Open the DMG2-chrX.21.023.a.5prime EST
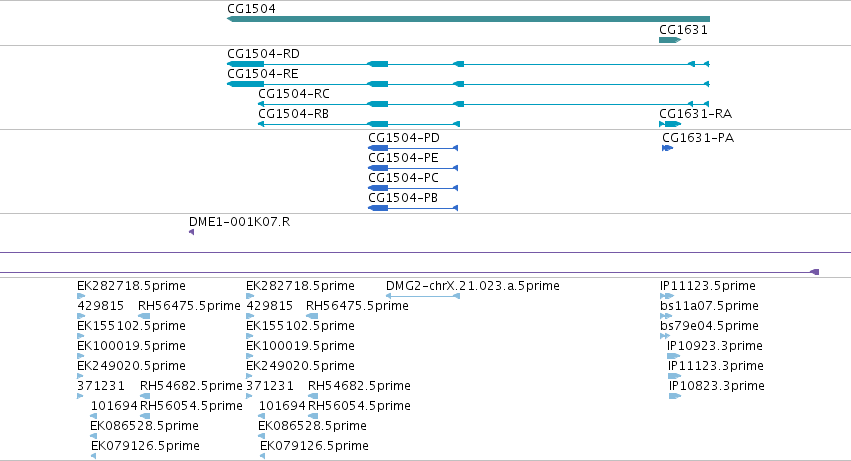The height and width of the screenshot is (461, 851). [473, 286]
